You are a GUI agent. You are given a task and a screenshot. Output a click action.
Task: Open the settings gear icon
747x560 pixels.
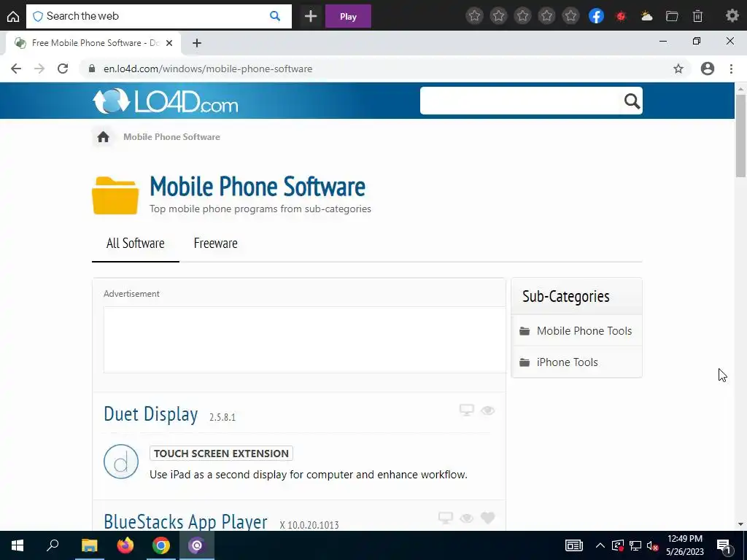click(732, 16)
